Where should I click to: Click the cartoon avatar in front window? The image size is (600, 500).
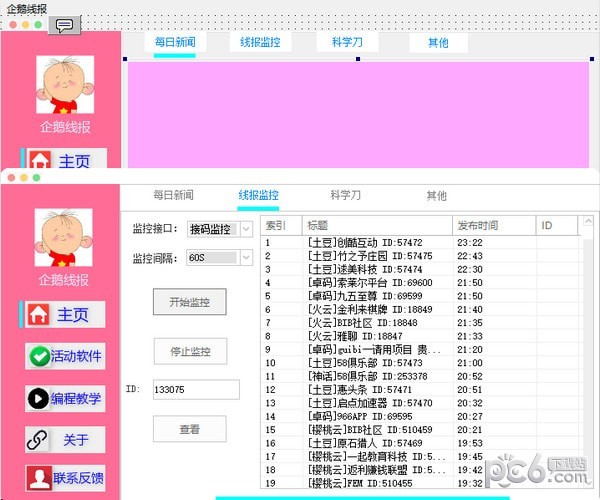tap(64, 237)
